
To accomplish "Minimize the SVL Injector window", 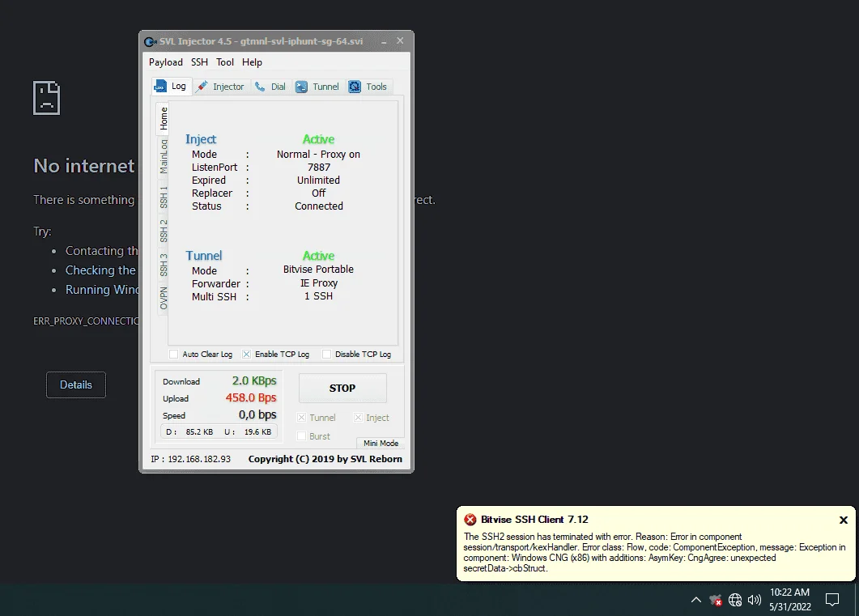I will [384, 41].
